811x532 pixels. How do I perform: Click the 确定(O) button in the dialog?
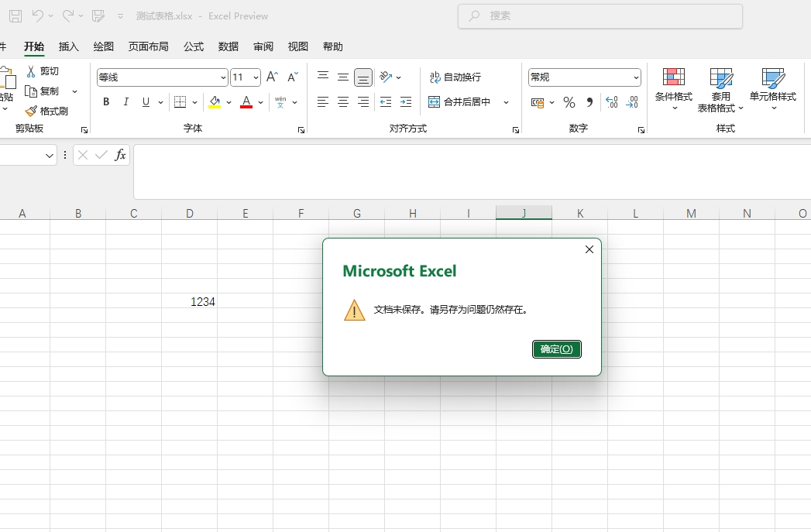tap(556, 349)
